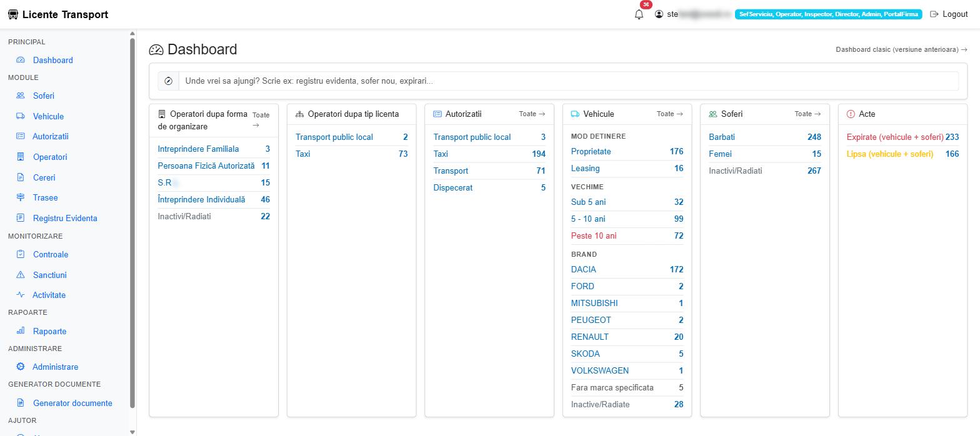Click the Sanctiuni warning triangle icon
This screenshot has height=436, width=980.
[21, 275]
